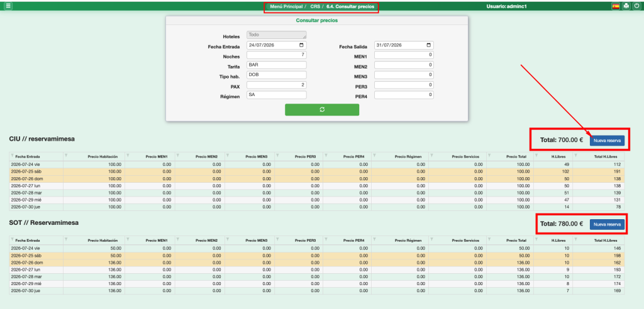Image resolution: width=644 pixels, height=309 pixels.
Task: Click the Usuario: adminc1 label
Action: click(x=506, y=6)
